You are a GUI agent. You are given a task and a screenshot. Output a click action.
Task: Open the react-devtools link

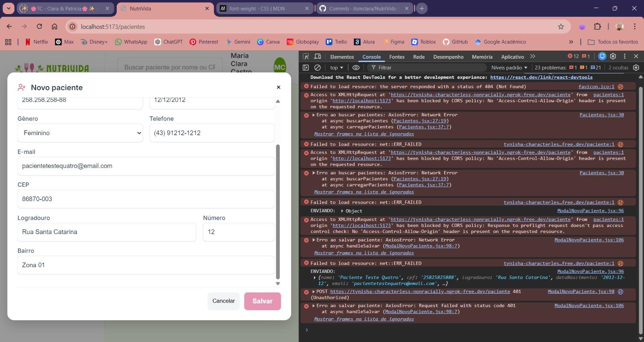[541, 77]
